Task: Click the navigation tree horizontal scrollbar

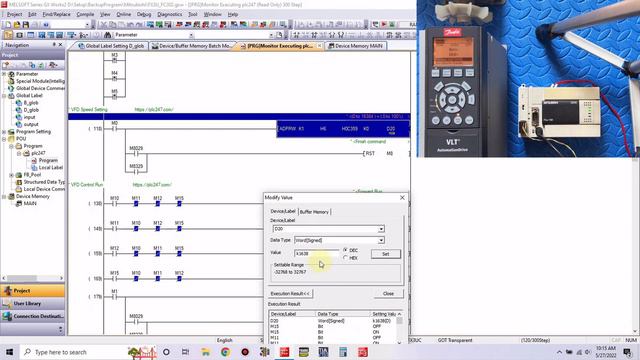Action: (33, 278)
